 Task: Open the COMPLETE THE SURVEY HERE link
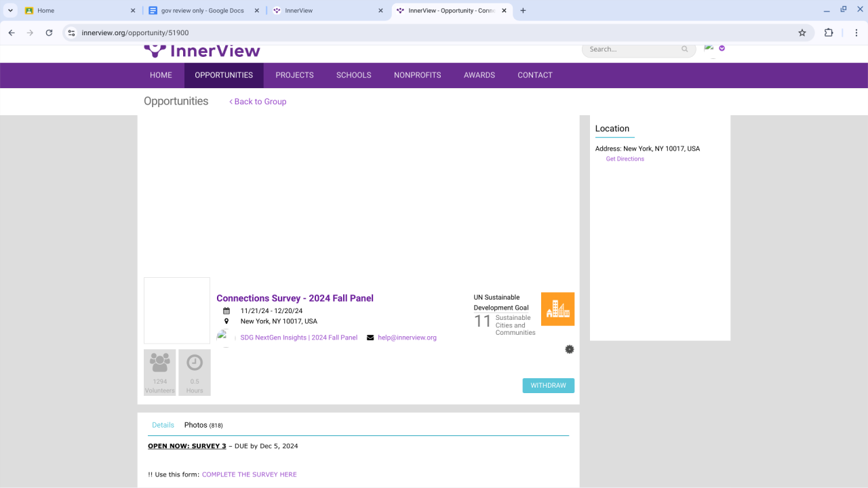[x=250, y=474]
